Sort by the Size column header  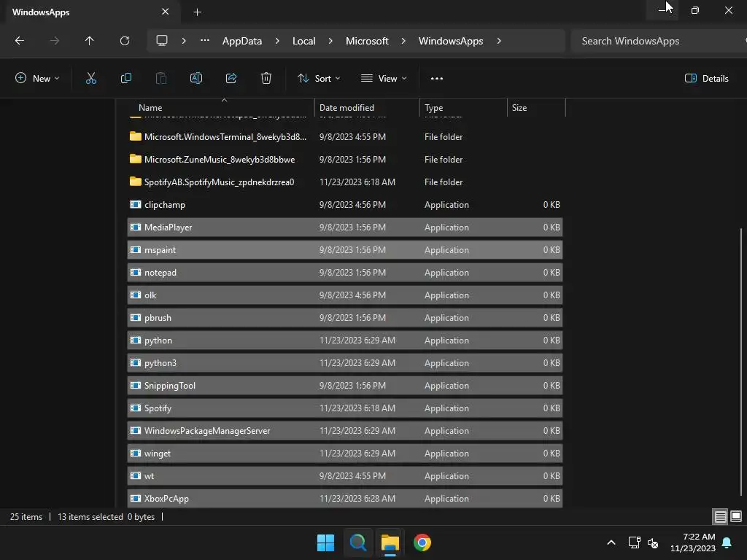[x=536, y=108]
